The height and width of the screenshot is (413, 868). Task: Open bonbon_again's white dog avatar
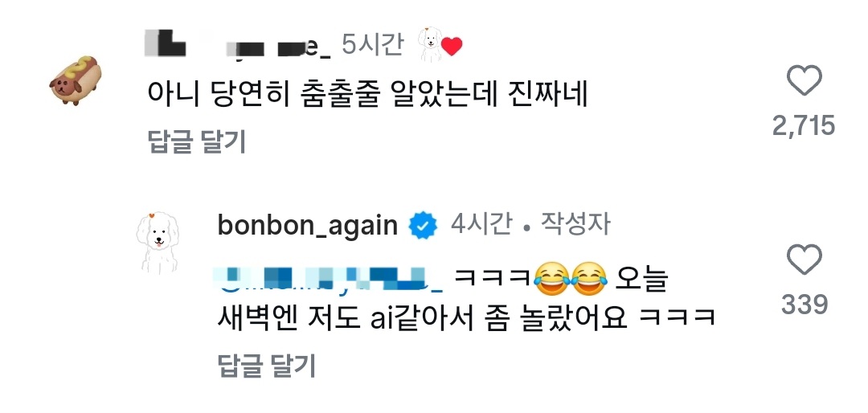coord(158,243)
